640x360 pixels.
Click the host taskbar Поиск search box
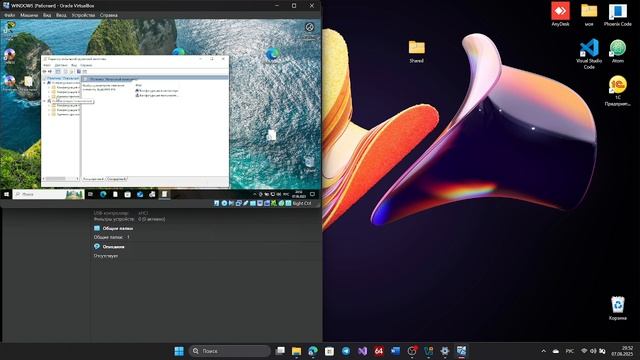[230, 351]
